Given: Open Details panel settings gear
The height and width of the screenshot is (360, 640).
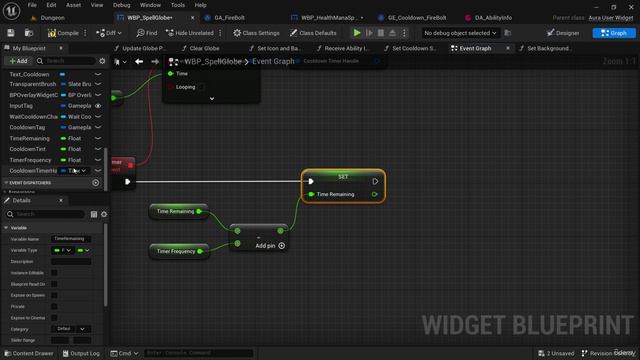Looking at the screenshot, I should coord(104,214).
